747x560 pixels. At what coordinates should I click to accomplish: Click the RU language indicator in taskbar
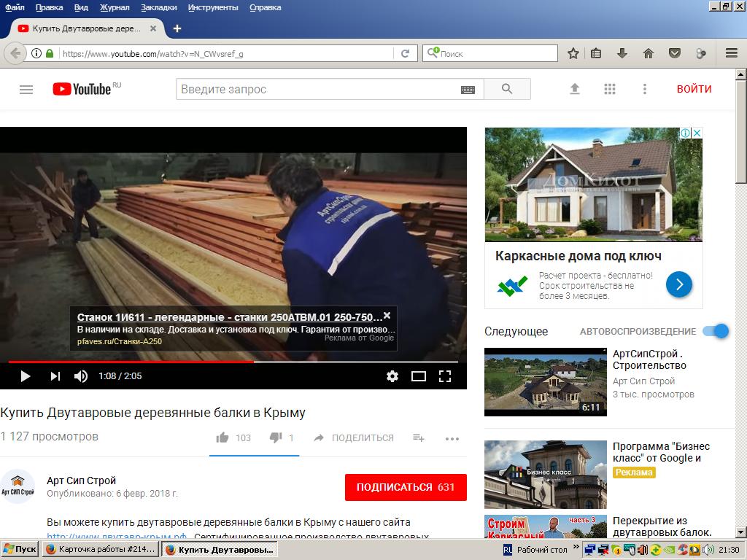[508, 550]
